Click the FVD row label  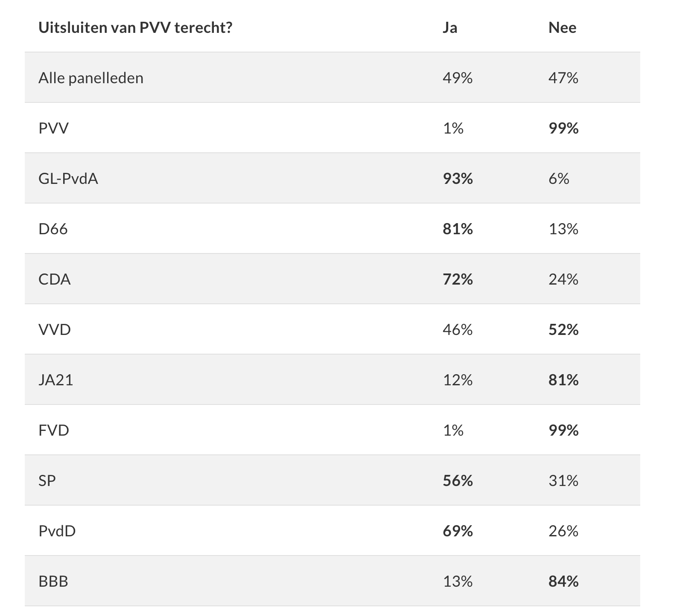pyautogui.click(x=54, y=431)
